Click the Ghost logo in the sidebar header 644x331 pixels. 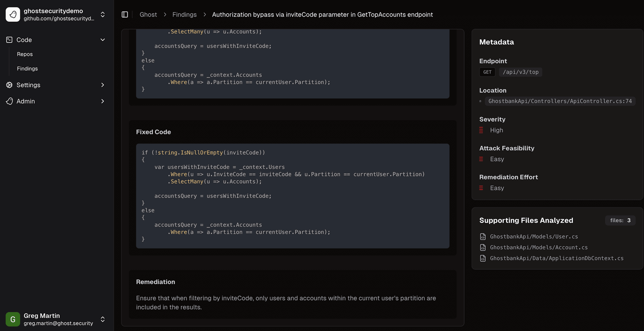click(13, 14)
